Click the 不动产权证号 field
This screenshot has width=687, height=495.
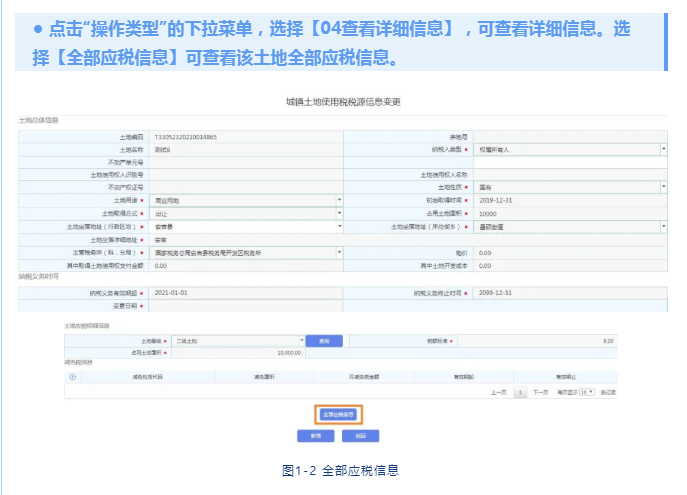(246, 187)
